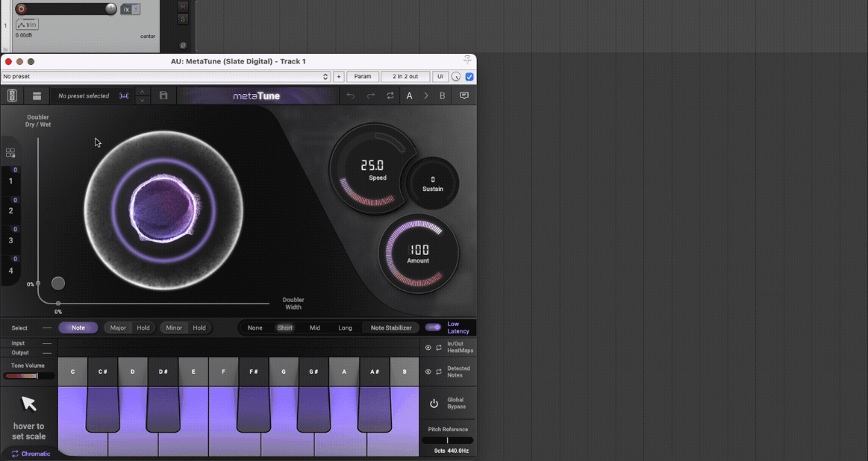This screenshot has width=868, height=461.
Task: Select the Mid note stabilizer option
Action: click(x=315, y=328)
